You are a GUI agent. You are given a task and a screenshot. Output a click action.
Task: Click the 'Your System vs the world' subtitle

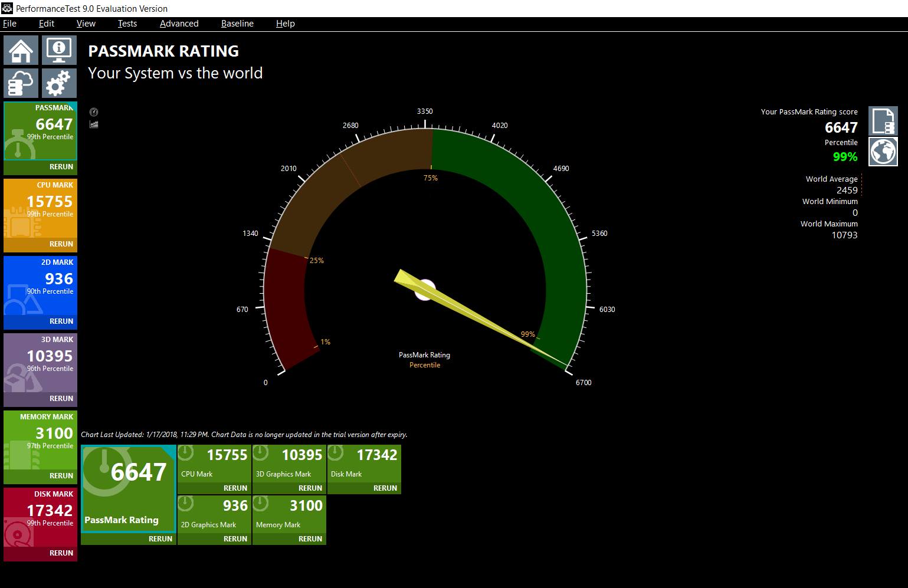click(175, 73)
